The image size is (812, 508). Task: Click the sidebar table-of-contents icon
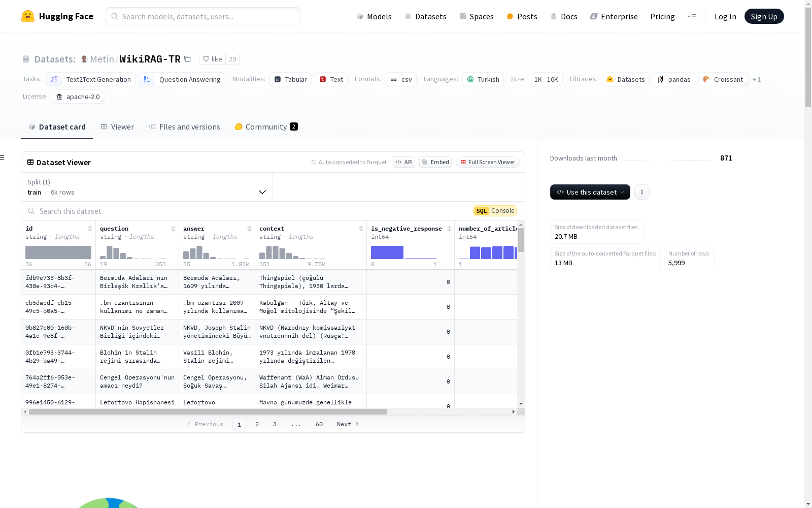coord(3,157)
